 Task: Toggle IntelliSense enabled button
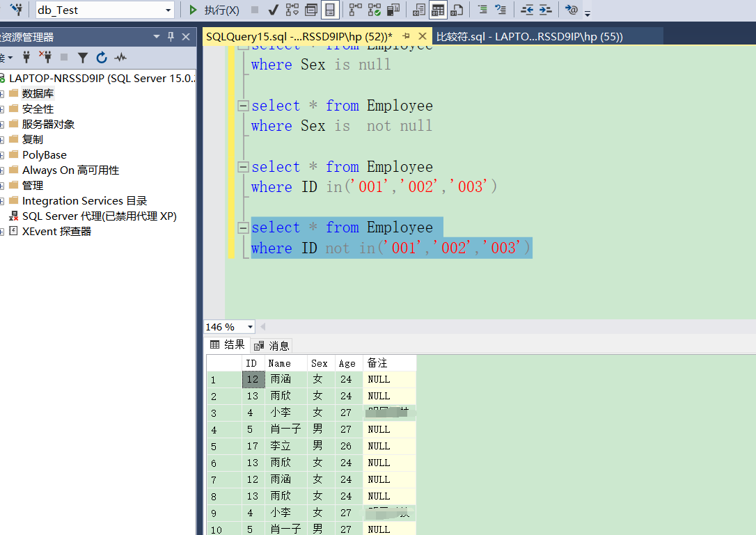click(x=330, y=10)
